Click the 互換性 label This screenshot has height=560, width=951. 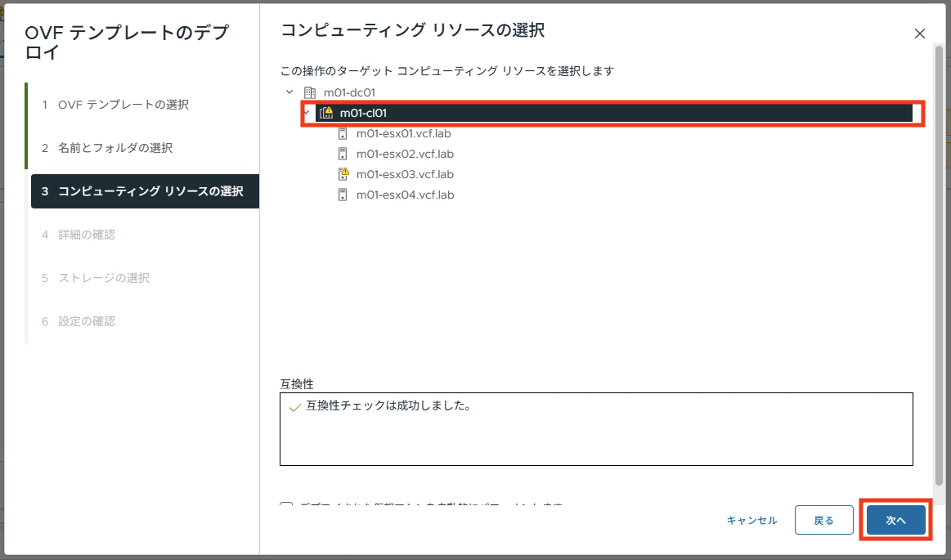pos(297,384)
